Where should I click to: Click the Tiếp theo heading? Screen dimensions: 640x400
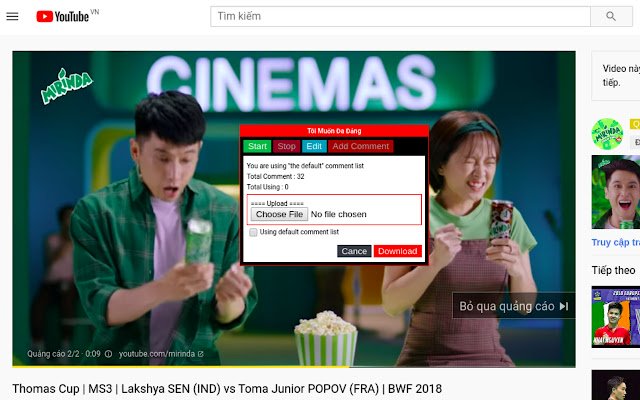tap(613, 270)
